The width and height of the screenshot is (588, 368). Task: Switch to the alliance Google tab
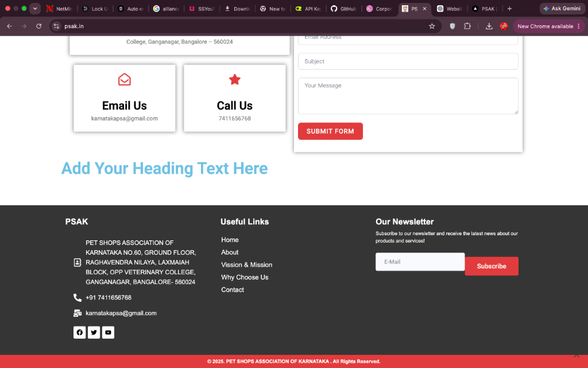coord(167,9)
